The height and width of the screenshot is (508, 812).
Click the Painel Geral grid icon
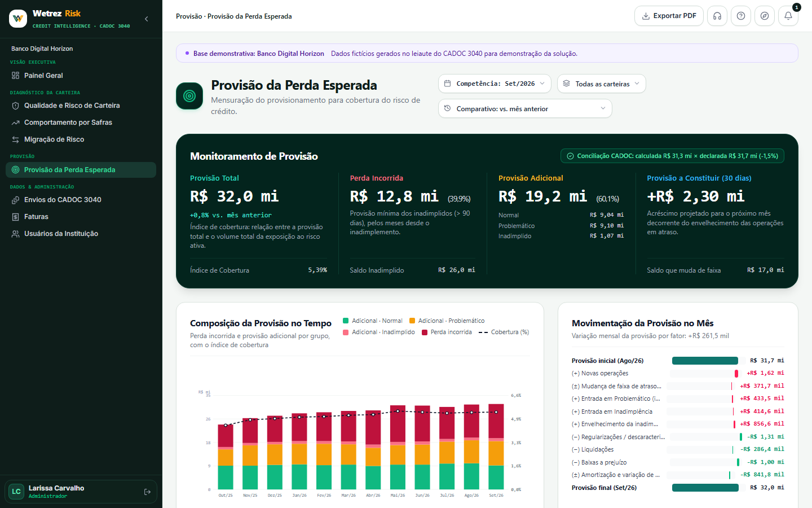[x=15, y=76]
